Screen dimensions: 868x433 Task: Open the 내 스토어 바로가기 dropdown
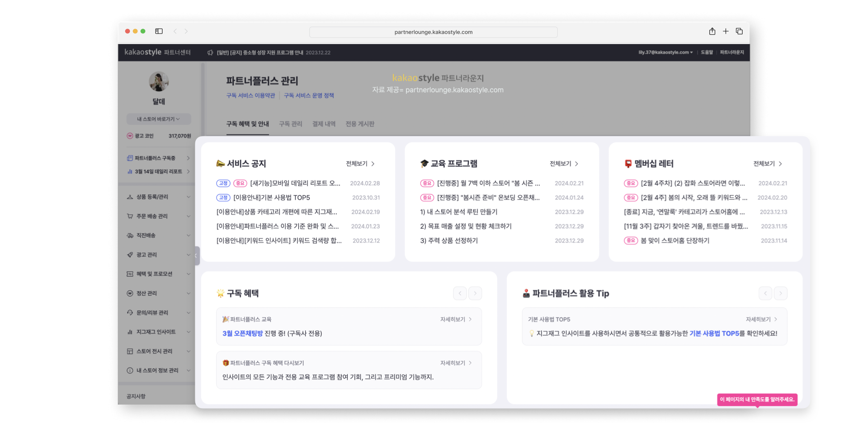click(159, 119)
